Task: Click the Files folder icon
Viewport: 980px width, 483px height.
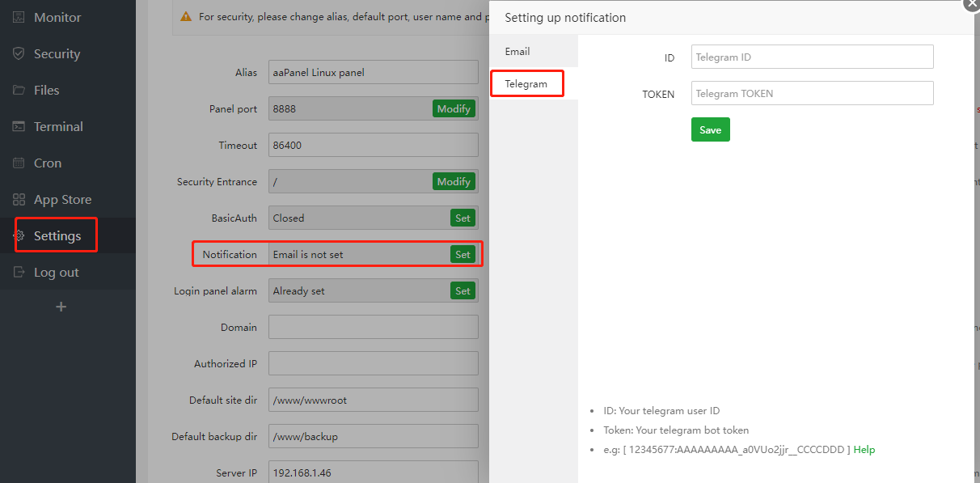Action: (19, 90)
